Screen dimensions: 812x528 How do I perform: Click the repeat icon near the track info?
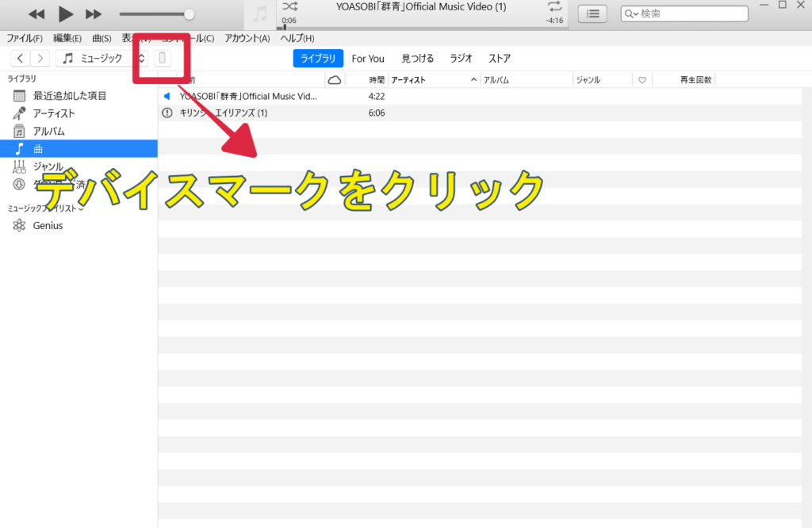[555, 5]
